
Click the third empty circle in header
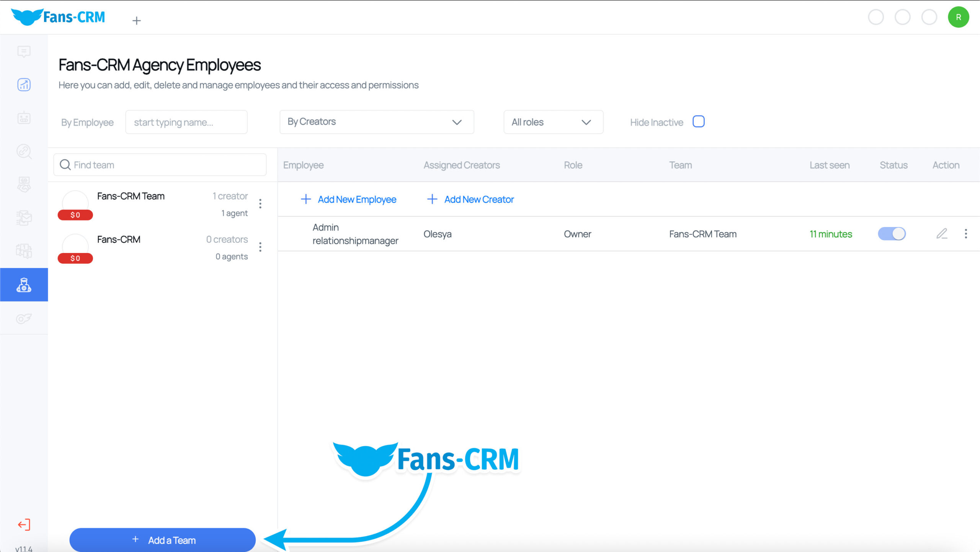(929, 17)
